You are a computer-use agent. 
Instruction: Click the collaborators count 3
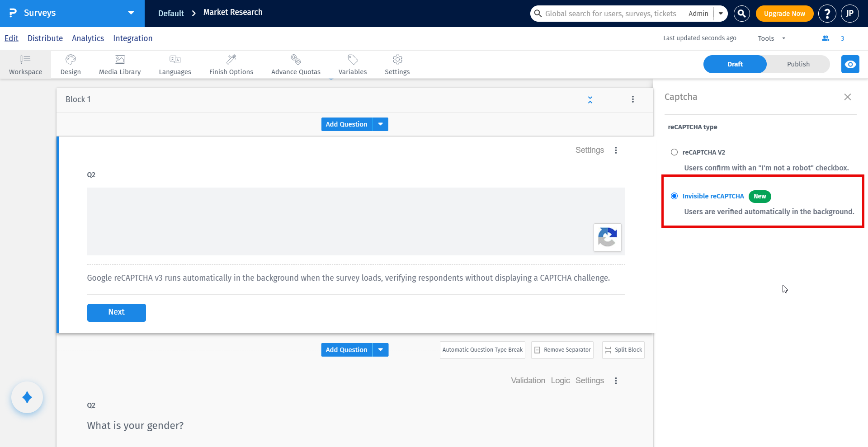pyautogui.click(x=842, y=38)
